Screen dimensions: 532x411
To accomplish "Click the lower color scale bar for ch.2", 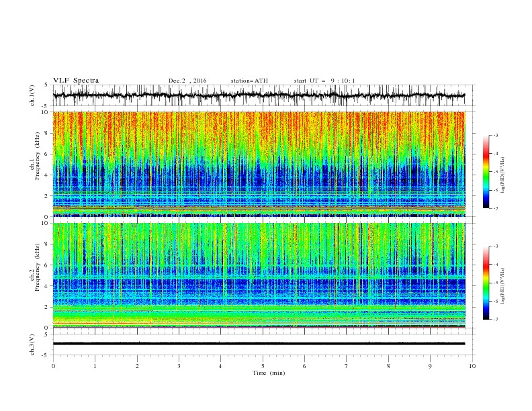I will point(486,283).
